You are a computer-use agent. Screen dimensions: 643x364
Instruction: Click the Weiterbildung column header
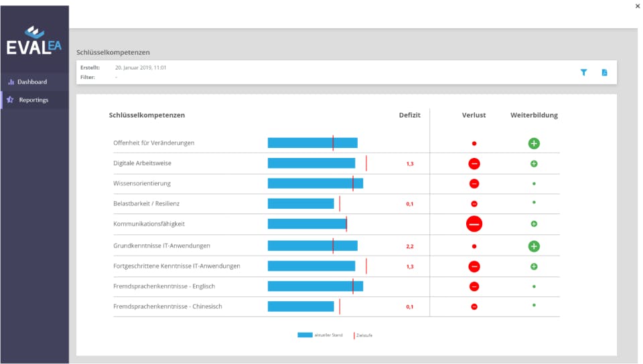[x=534, y=115]
